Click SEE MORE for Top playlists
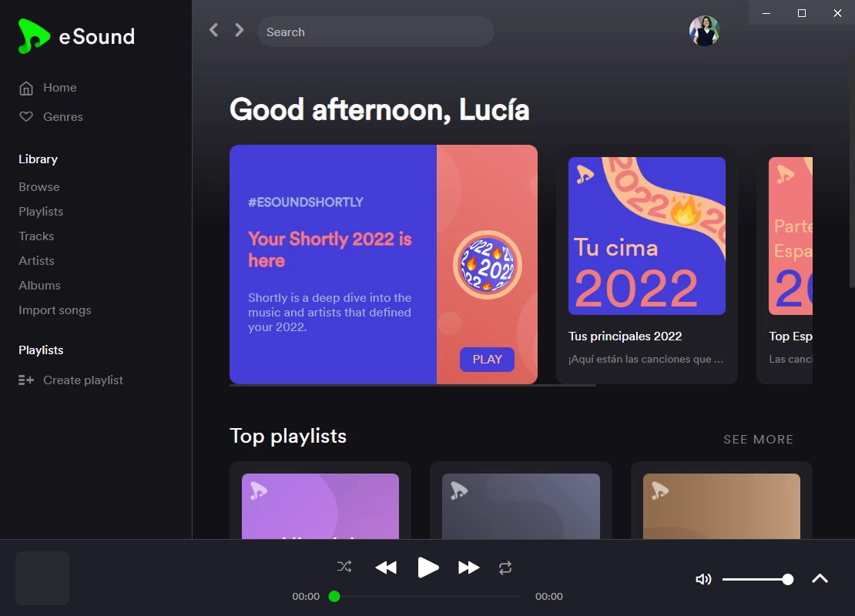 pos(759,440)
